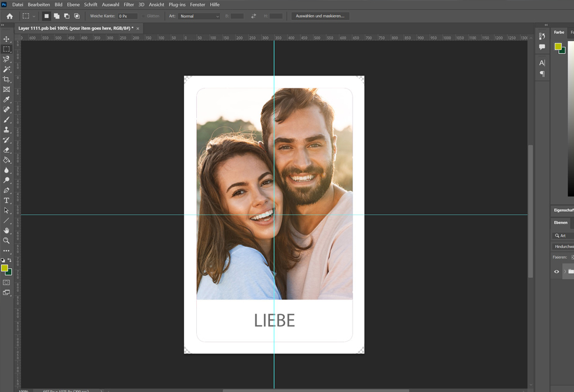Select the Eyedropper tool

click(x=6, y=99)
